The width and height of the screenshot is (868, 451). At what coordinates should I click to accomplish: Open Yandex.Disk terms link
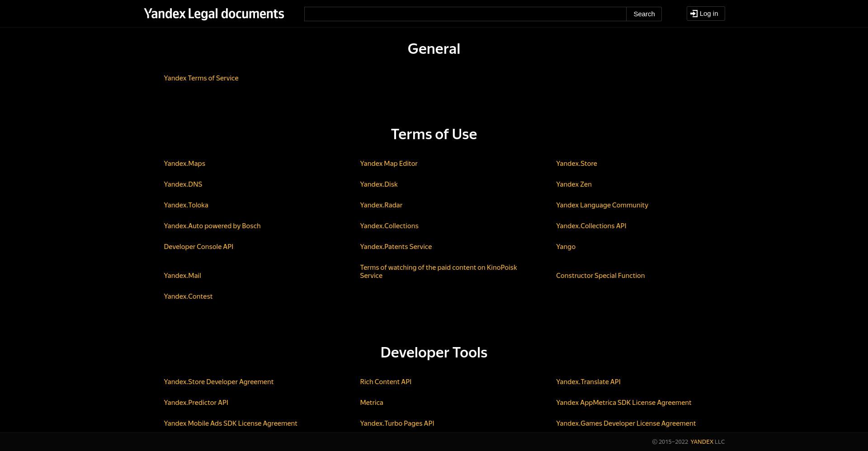[x=379, y=184]
